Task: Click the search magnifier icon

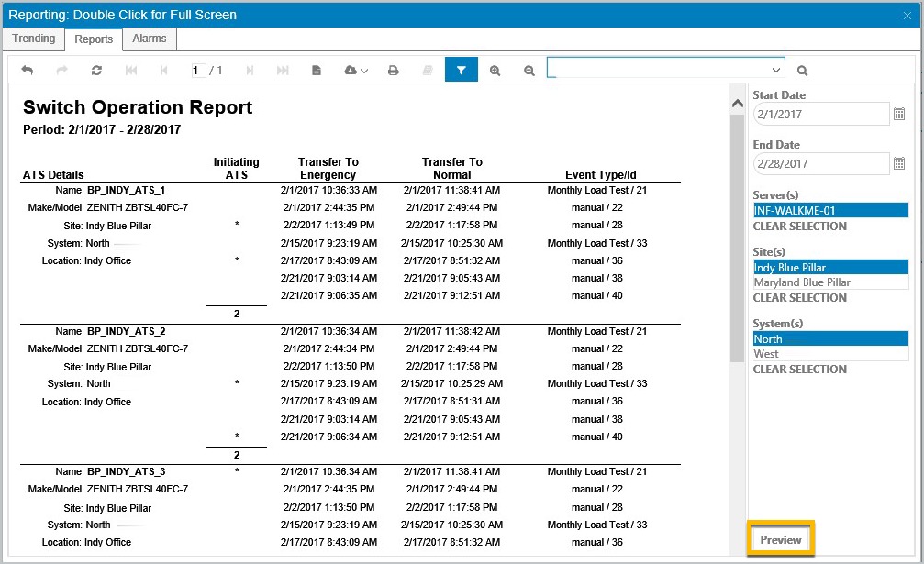Action: (x=802, y=71)
